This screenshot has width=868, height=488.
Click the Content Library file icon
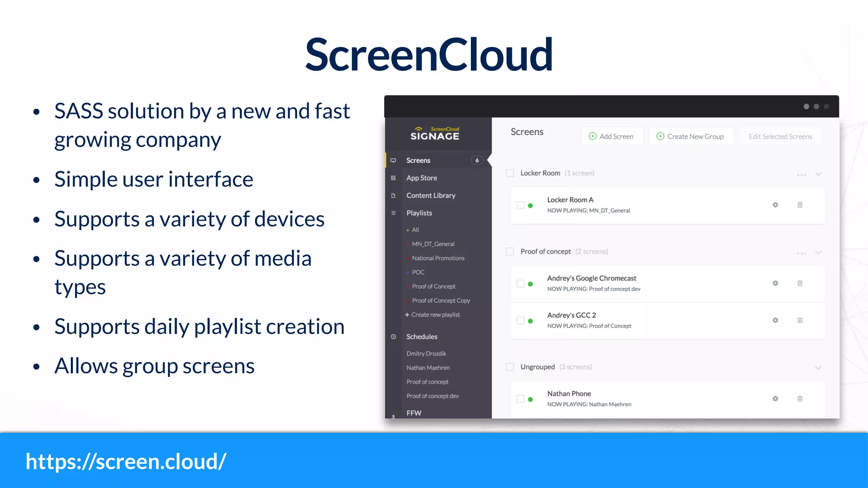[393, 196]
